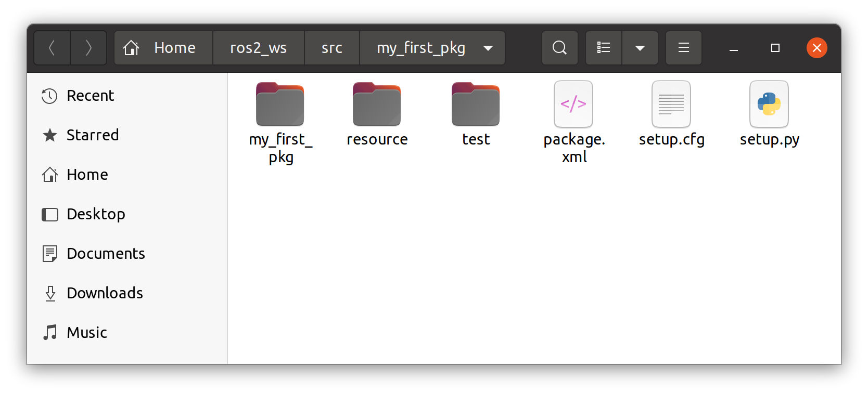This screenshot has width=868, height=394.
Task: Go back with the left arrow
Action: [52, 48]
